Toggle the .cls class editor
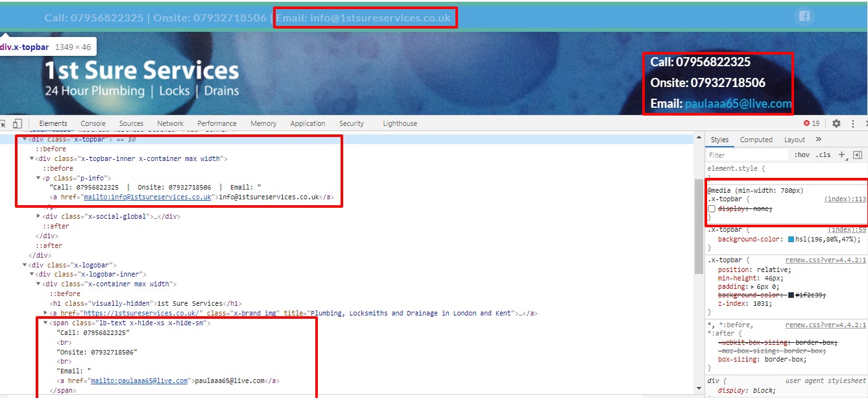Image resolution: width=868 pixels, height=398 pixels. coord(823,155)
